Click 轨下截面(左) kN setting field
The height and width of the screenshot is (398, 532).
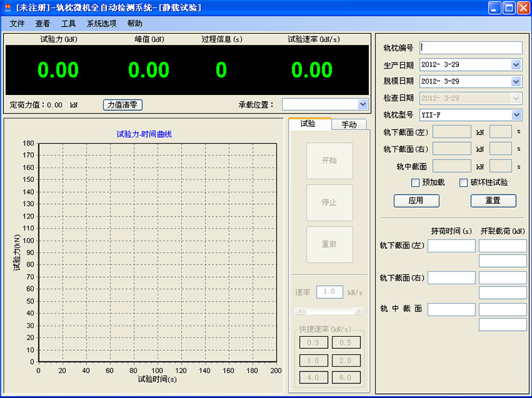pos(452,132)
